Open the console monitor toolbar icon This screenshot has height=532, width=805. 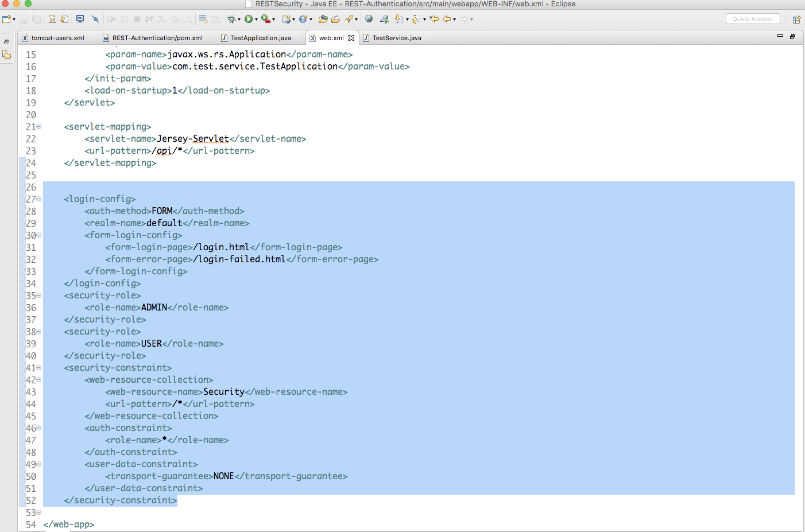point(80,19)
